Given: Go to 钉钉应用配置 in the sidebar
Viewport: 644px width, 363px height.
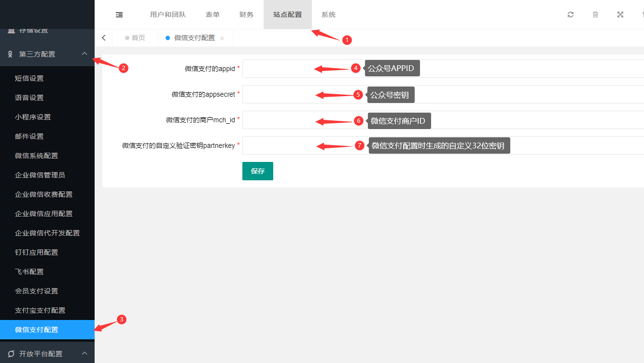Looking at the screenshot, I should (37, 252).
